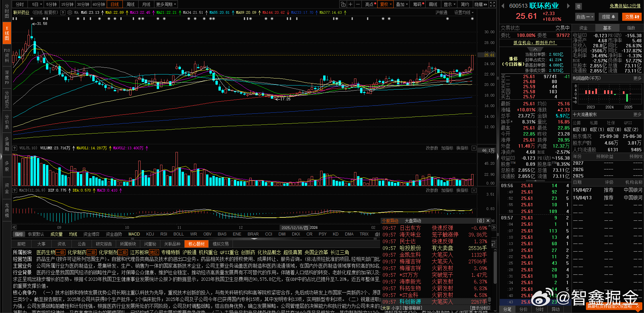This screenshot has width=644, height=313.
Task: Click the 抓住机会，即刻开户 link
Action: [x=535, y=43]
